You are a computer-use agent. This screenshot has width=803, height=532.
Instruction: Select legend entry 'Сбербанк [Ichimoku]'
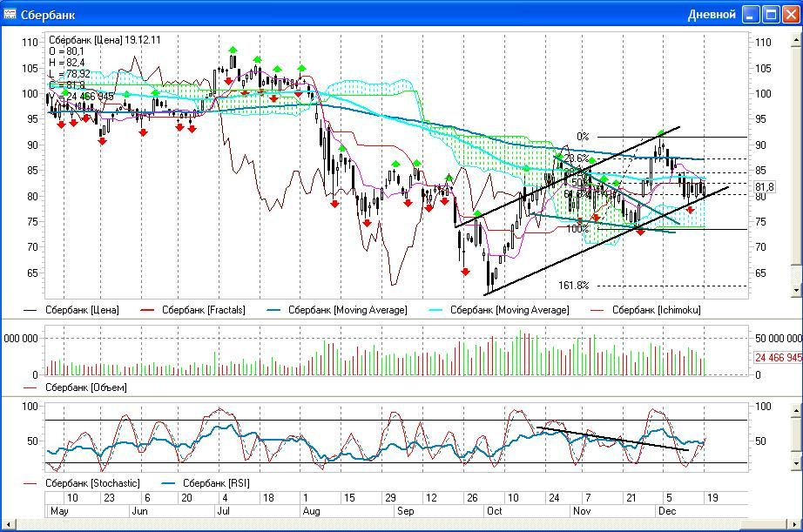[645, 310]
